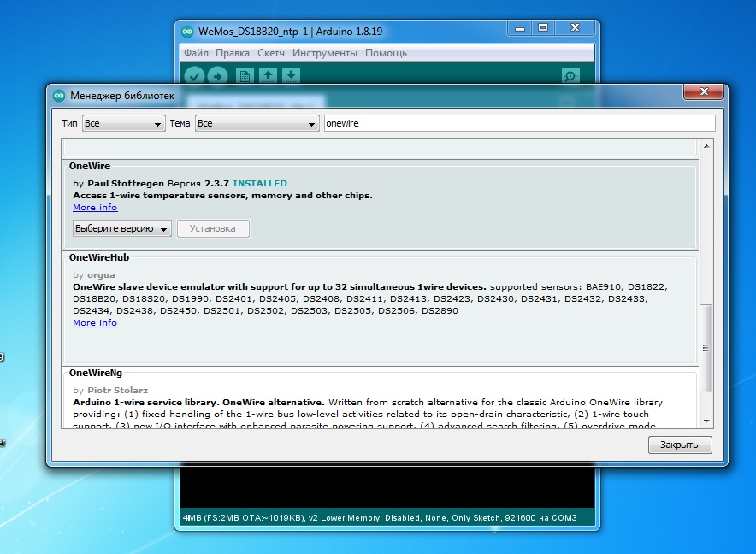Click the Upload arrow toolbar icon
Screen dimensions: 756x554
pos(217,76)
